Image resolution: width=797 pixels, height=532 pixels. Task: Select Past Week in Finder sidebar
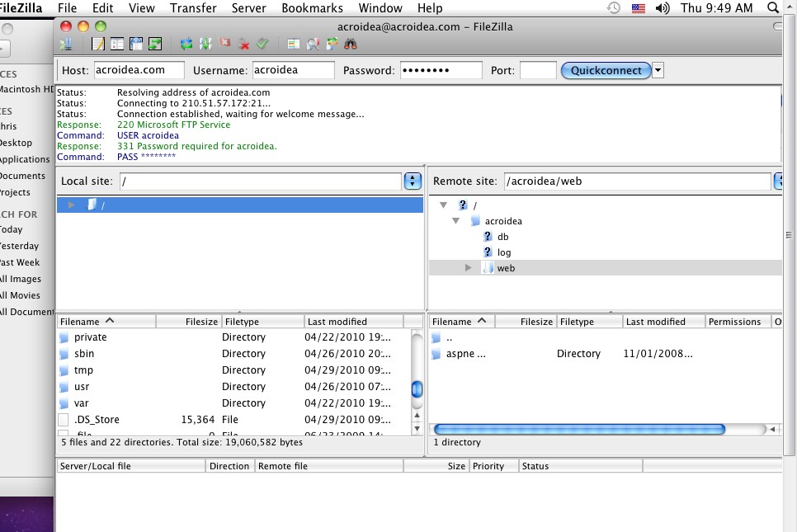(20, 262)
